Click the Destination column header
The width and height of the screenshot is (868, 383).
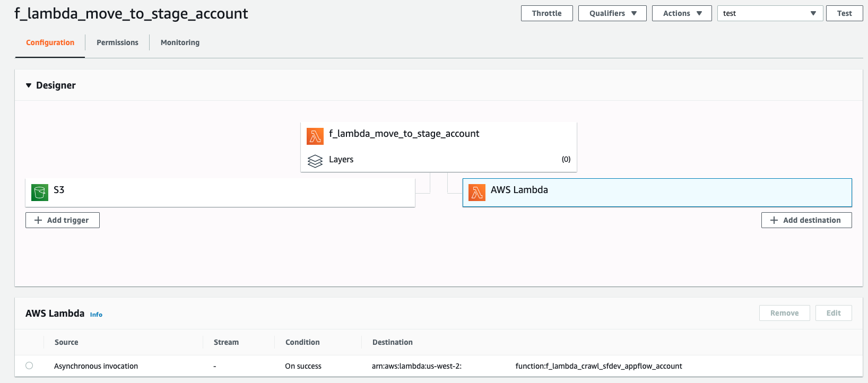tap(393, 342)
